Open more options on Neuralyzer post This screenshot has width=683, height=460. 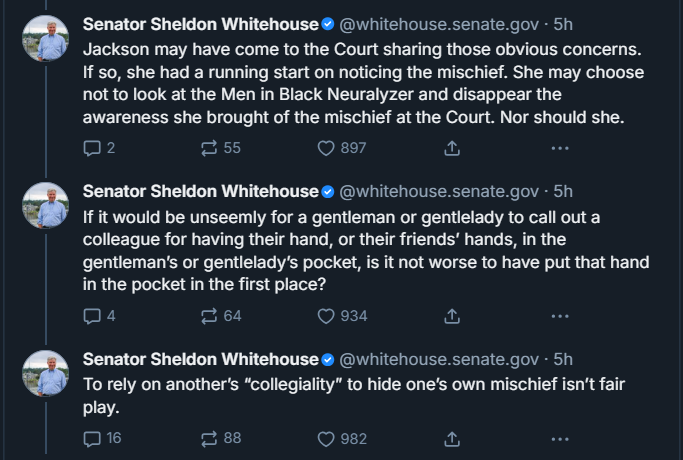click(x=560, y=148)
